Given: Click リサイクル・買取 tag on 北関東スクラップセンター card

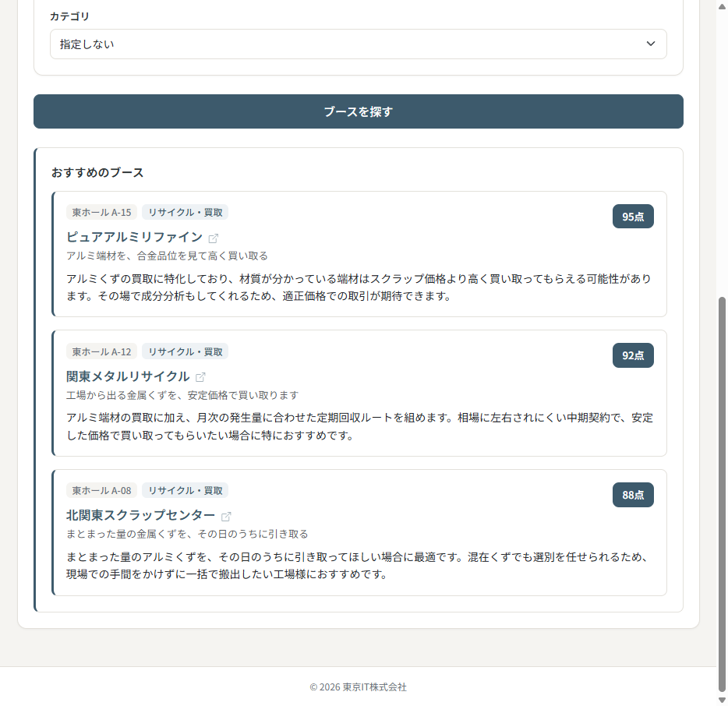Looking at the screenshot, I should pos(186,490).
